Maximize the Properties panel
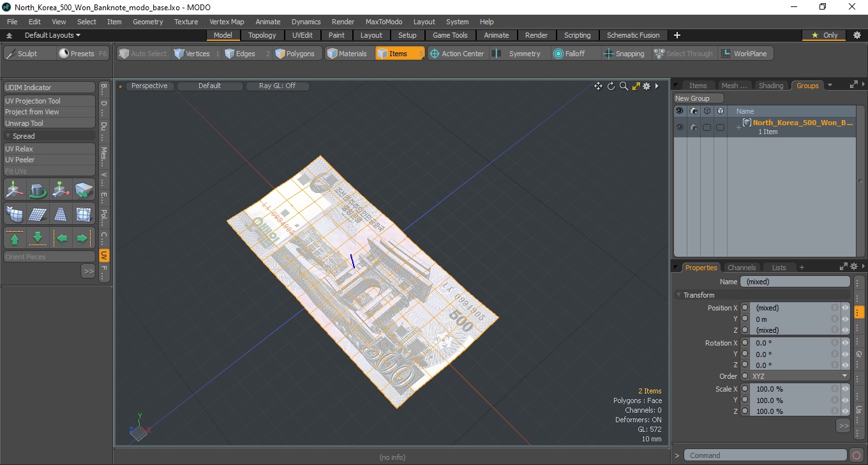 click(x=844, y=266)
